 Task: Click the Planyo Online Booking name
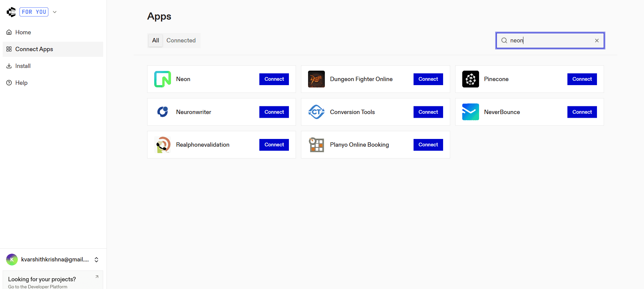coord(359,145)
